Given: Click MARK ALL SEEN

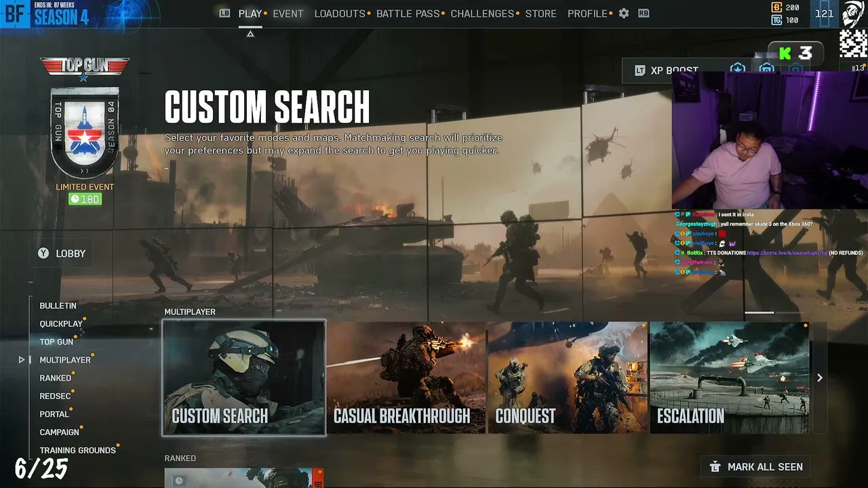Looking at the screenshot, I should coord(755,467).
